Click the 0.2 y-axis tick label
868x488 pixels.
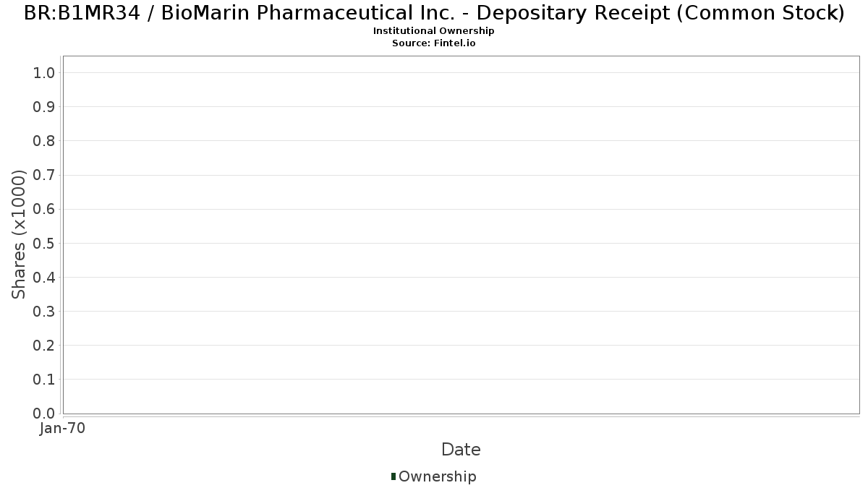click(x=44, y=346)
